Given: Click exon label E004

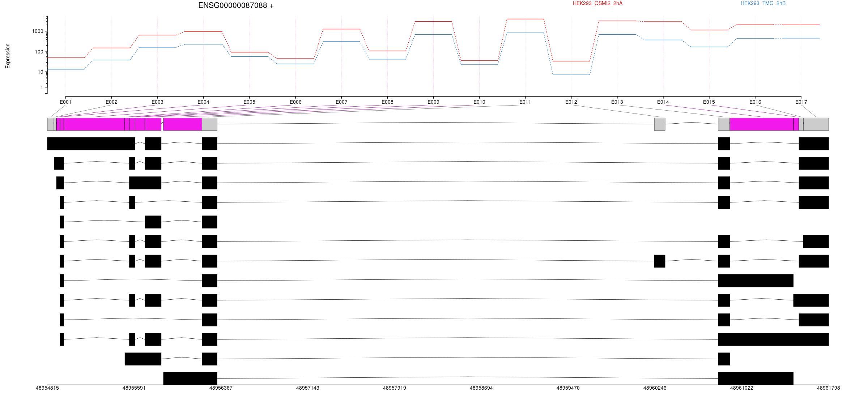Looking at the screenshot, I should point(203,102).
